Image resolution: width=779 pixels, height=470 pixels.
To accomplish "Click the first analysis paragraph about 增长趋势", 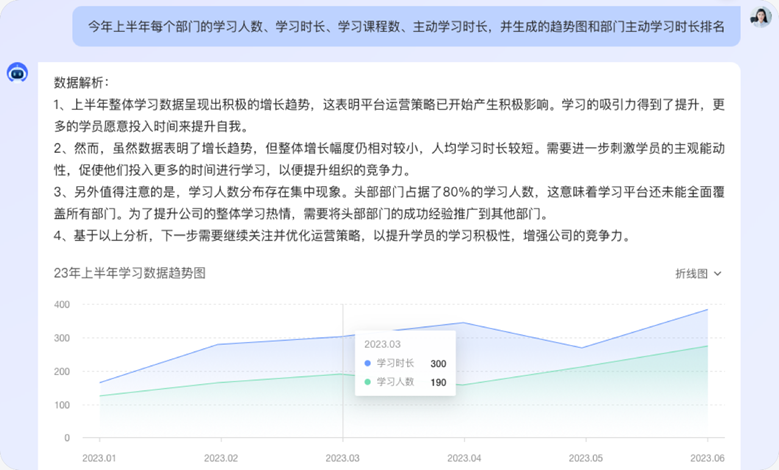I will pos(390,115).
